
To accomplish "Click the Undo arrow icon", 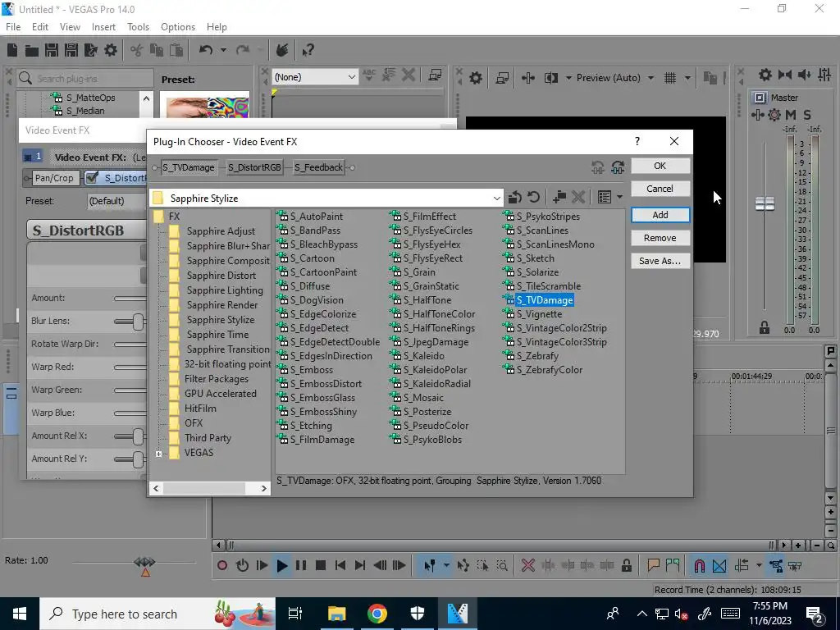I will (206, 50).
